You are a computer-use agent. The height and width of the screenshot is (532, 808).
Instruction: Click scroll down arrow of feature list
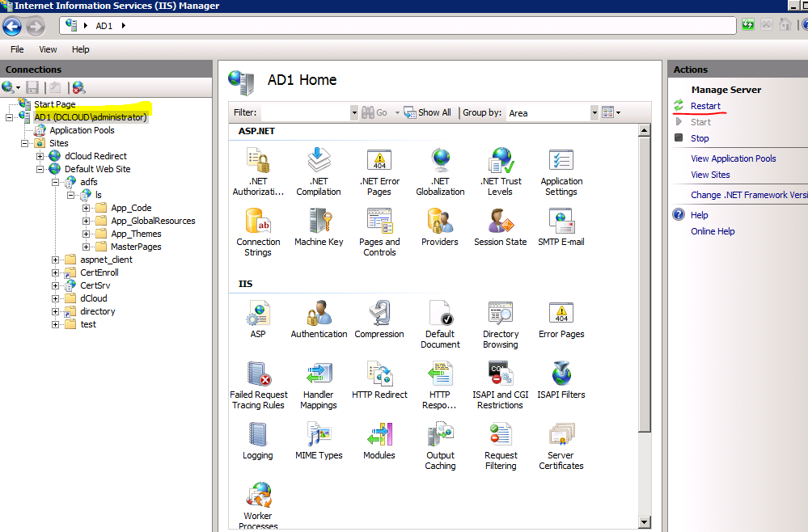click(644, 522)
